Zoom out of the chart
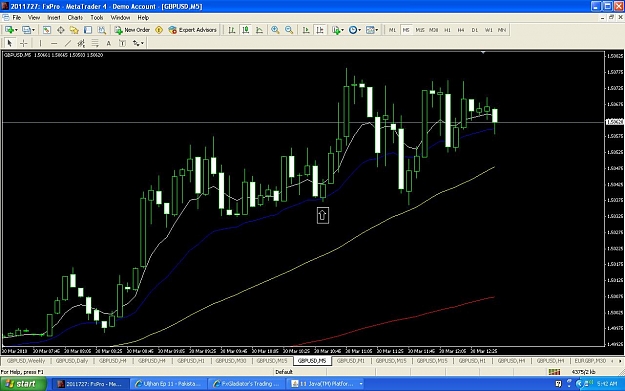This screenshot has width=625, height=391. coord(289,30)
